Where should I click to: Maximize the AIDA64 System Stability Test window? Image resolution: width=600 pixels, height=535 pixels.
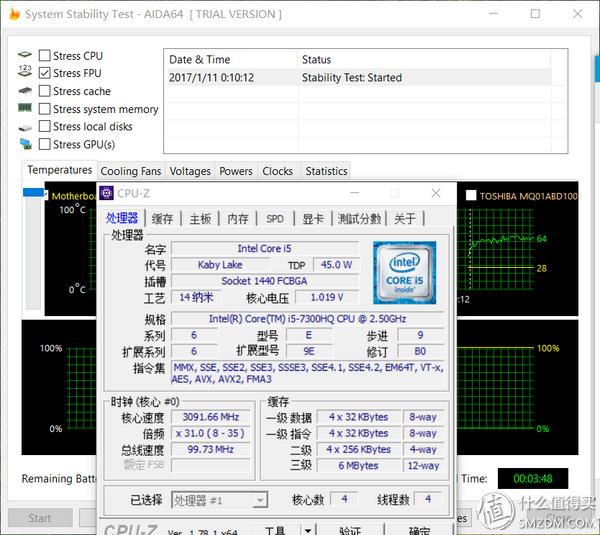point(535,14)
